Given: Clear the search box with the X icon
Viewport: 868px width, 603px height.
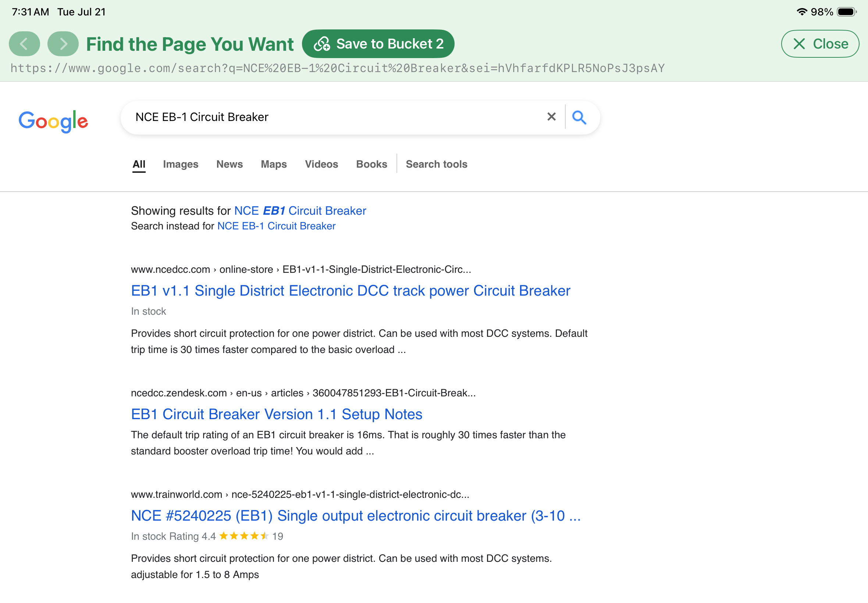Looking at the screenshot, I should click(x=551, y=117).
